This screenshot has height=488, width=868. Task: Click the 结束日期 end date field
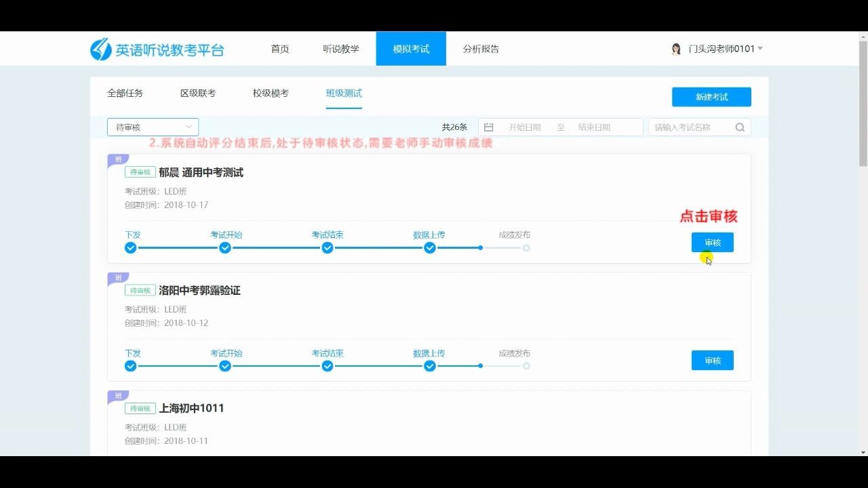click(x=594, y=127)
